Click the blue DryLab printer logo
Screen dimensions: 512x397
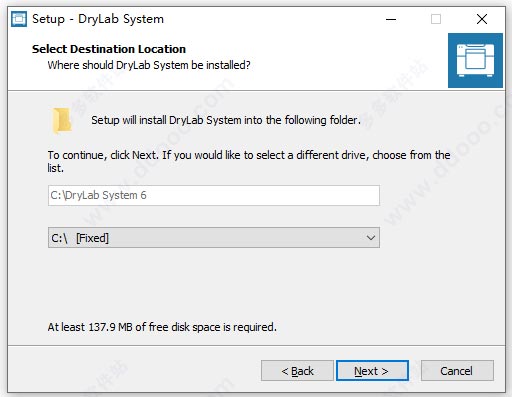pyautogui.click(x=475, y=60)
